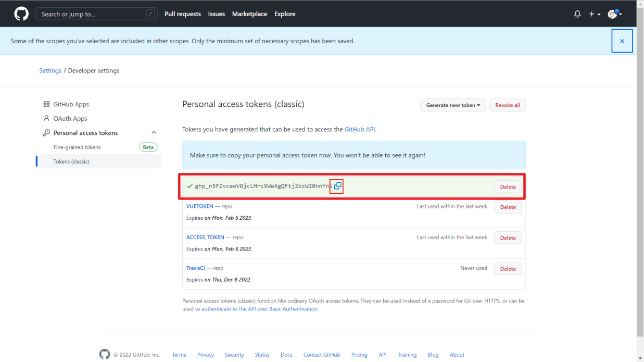Open the notifications bell
Viewport: 644px width, 362px height.
tap(577, 14)
